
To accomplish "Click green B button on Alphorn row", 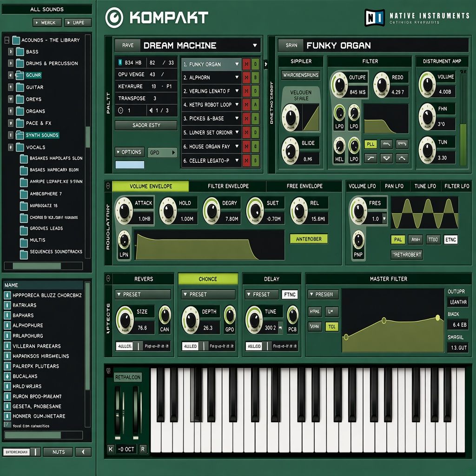I will [255, 78].
